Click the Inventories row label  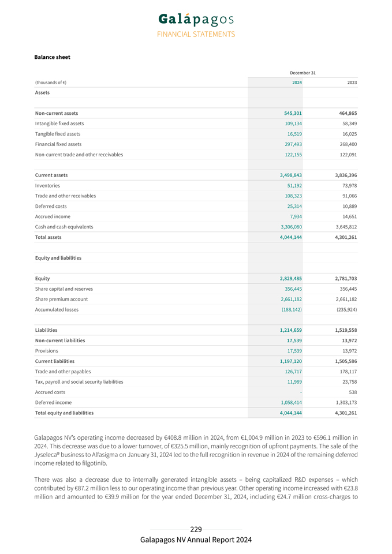pos(47,185)
